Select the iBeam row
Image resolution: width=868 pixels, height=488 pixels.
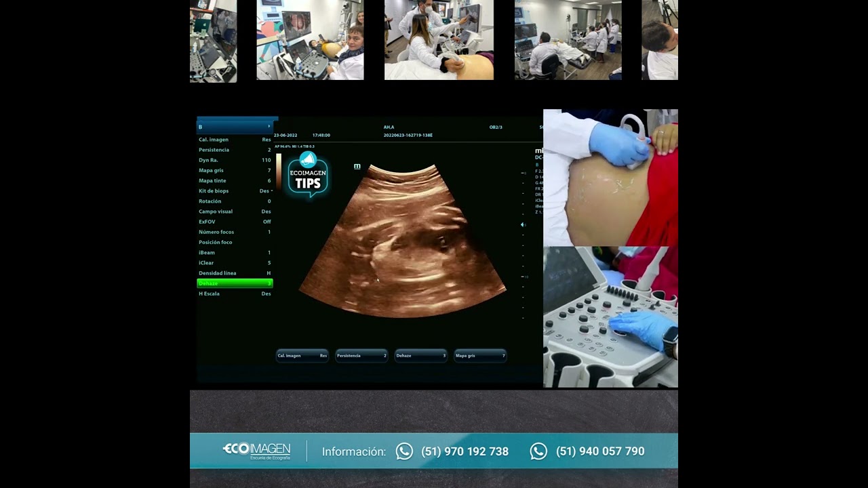(235, 252)
